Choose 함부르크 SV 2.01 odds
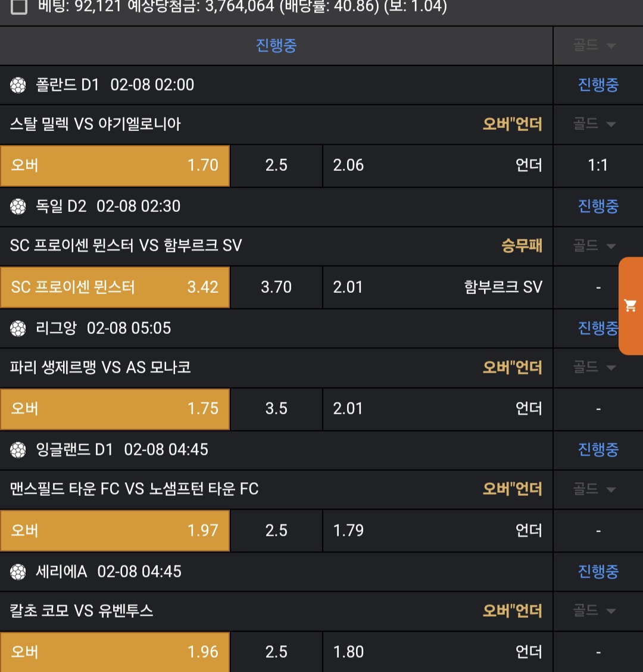This screenshot has width=643, height=672. point(438,287)
